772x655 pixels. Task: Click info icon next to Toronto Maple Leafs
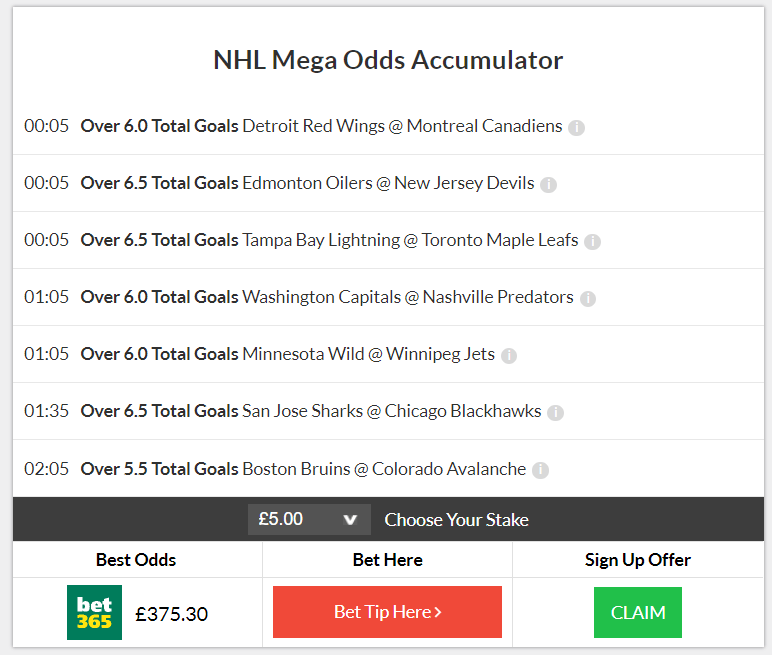click(x=592, y=242)
